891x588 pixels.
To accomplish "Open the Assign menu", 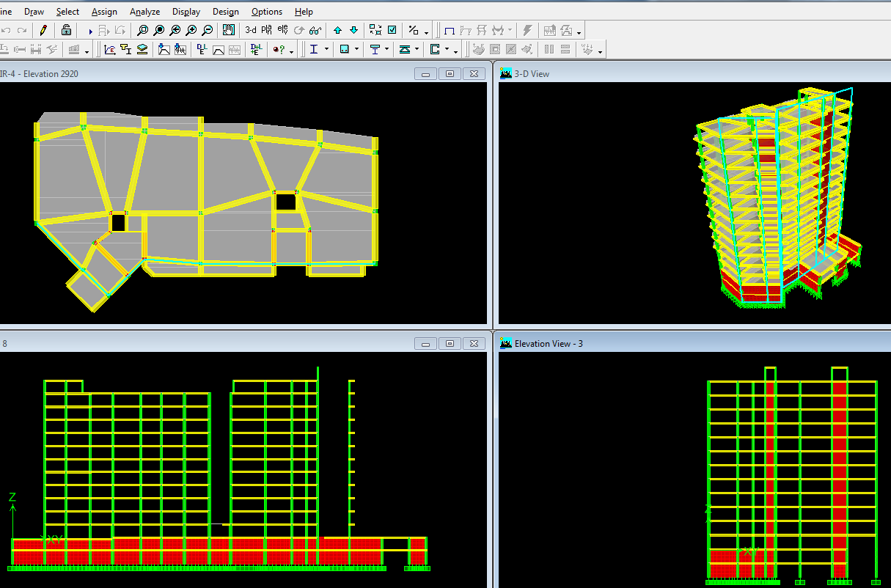I will click(x=104, y=12).
